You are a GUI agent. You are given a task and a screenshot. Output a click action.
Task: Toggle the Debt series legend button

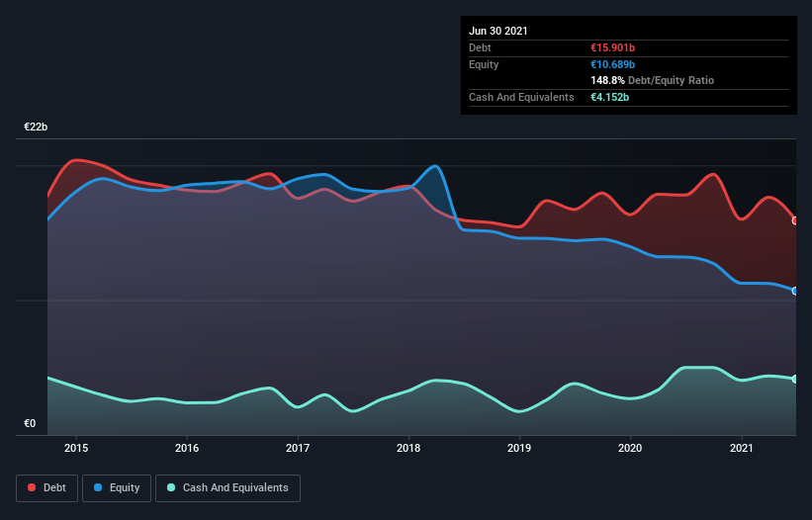tap(47, 488)
